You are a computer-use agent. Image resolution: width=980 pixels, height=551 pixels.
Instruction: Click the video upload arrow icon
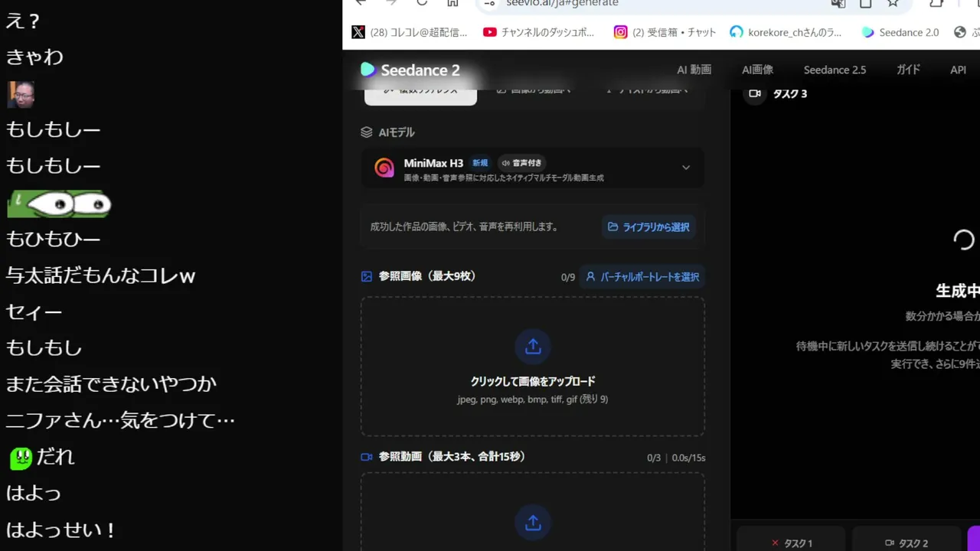click(x=533, y=523)
